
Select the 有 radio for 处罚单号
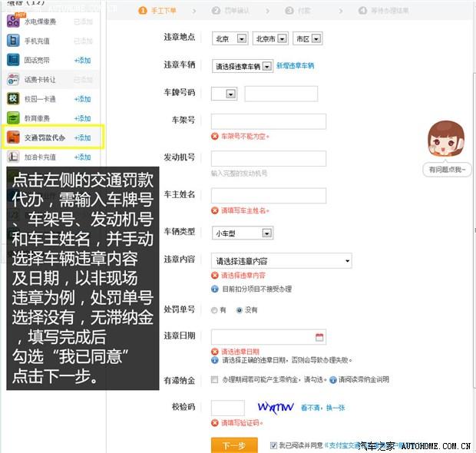[214, 310]
